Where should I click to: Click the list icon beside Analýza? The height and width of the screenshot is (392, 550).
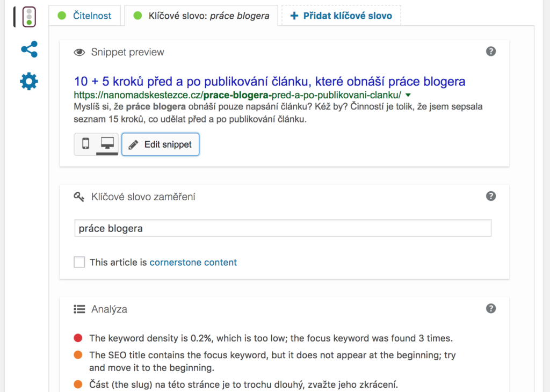(x=79, y=309)
